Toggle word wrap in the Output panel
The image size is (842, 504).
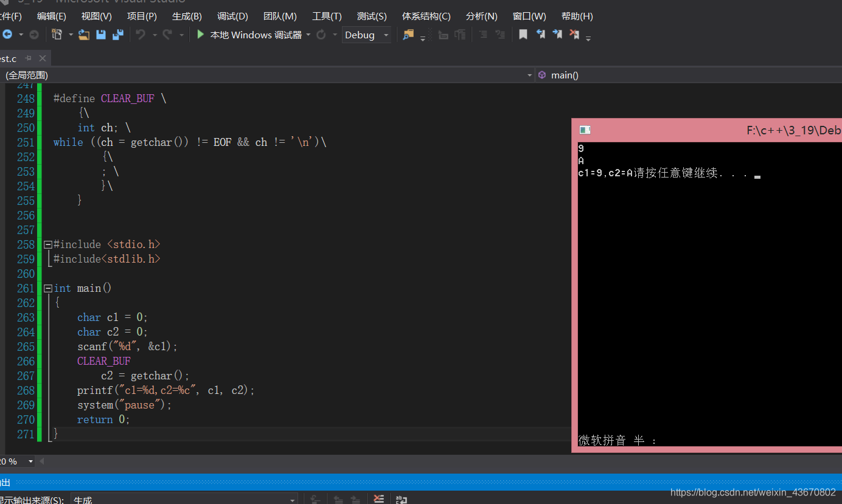401,500
